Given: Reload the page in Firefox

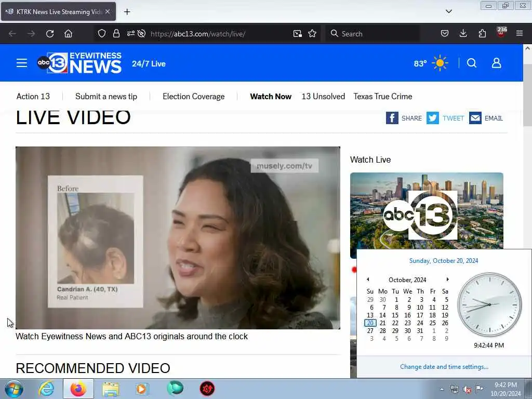Looking at the screenshot, I should (x=50, y=34).
